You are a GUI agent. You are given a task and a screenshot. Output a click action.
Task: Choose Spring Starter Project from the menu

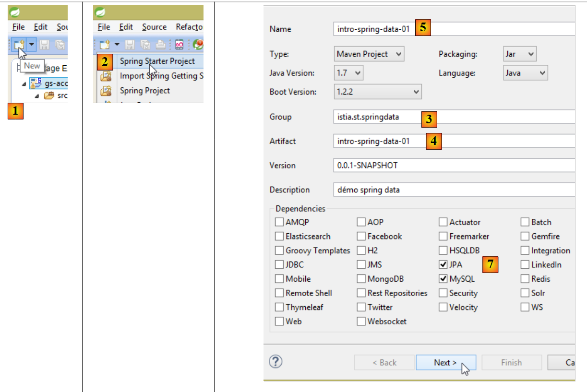click(157, 61)
